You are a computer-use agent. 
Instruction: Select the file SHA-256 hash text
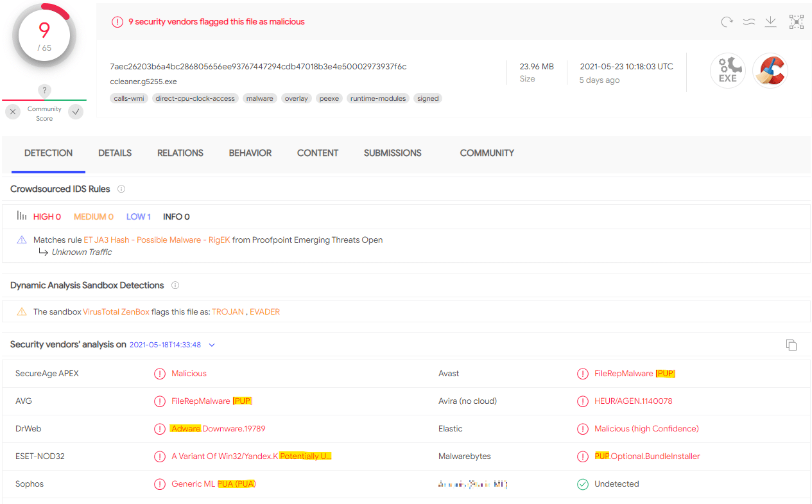pyautogui.click(x=258, y=67)
